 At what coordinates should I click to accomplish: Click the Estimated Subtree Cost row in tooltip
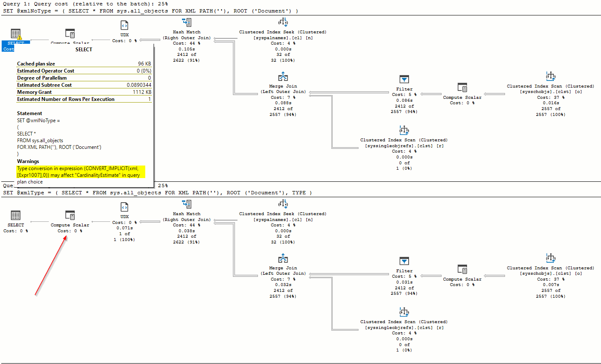click(x=84, y=85)
